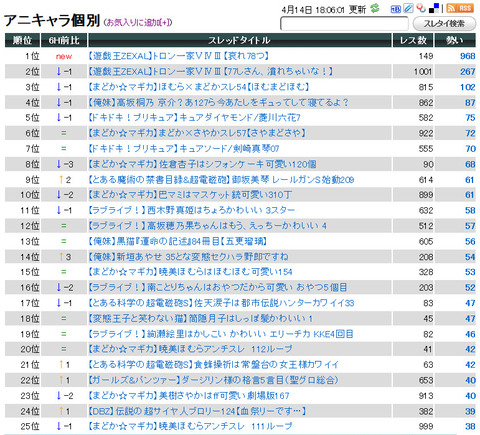Open the orange RSS feed button

(460, 8)
